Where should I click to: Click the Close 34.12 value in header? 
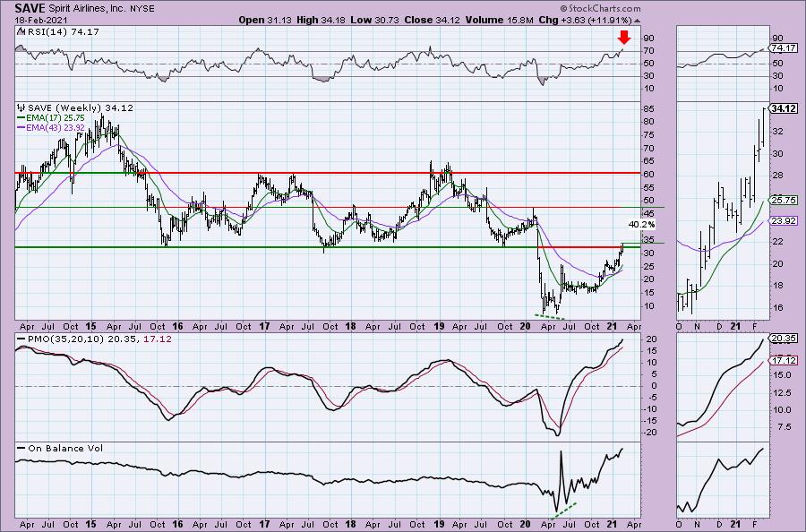pos(433,20)
